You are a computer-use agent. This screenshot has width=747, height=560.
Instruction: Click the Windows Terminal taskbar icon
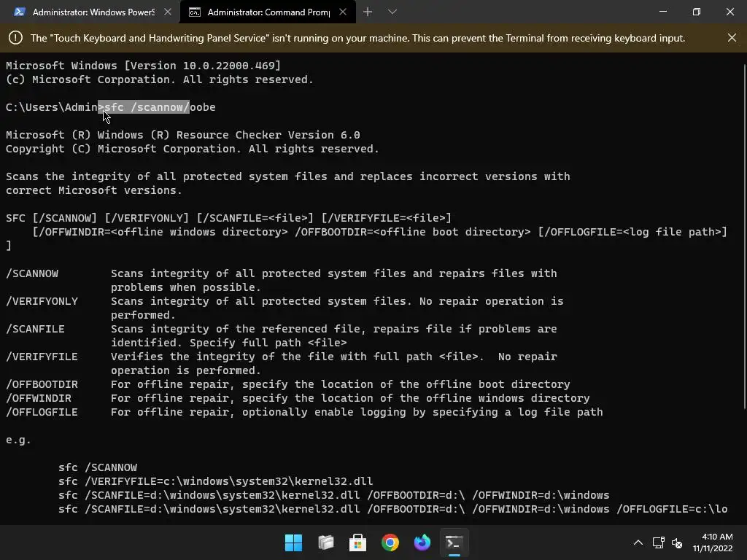tap(454, 542)
